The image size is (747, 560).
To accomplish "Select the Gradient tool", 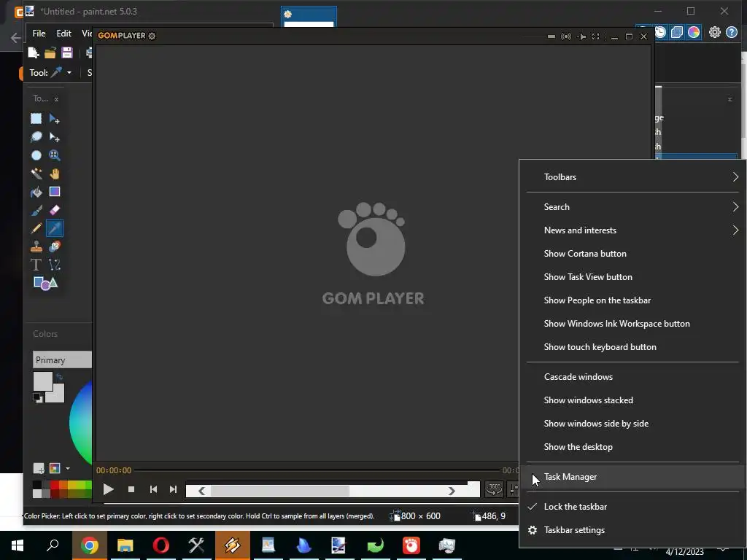I will point(54,192).
